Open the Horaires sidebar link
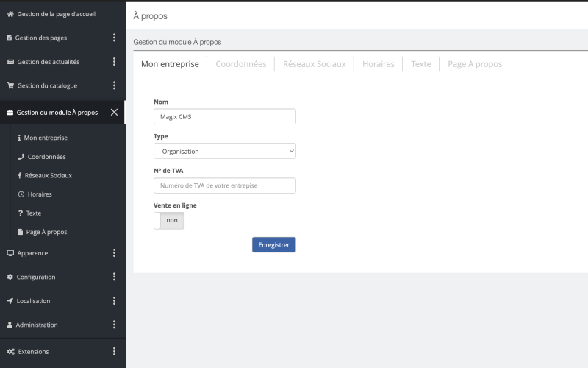 click(x=40, y=194)
